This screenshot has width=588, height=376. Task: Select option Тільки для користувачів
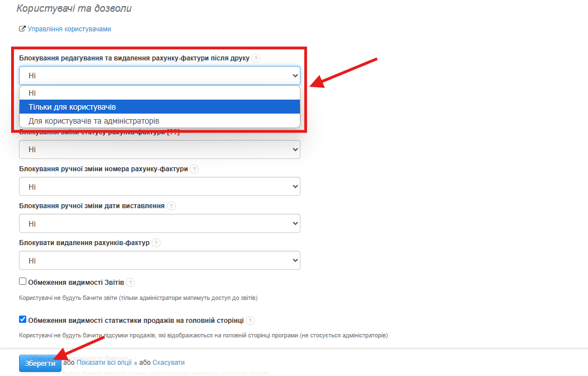click(159, 107)
